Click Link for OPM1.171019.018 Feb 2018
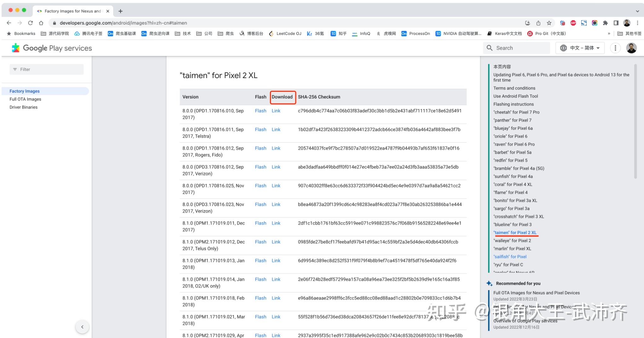The height and width of the screenshot is (338, 644). pos(276,298)
